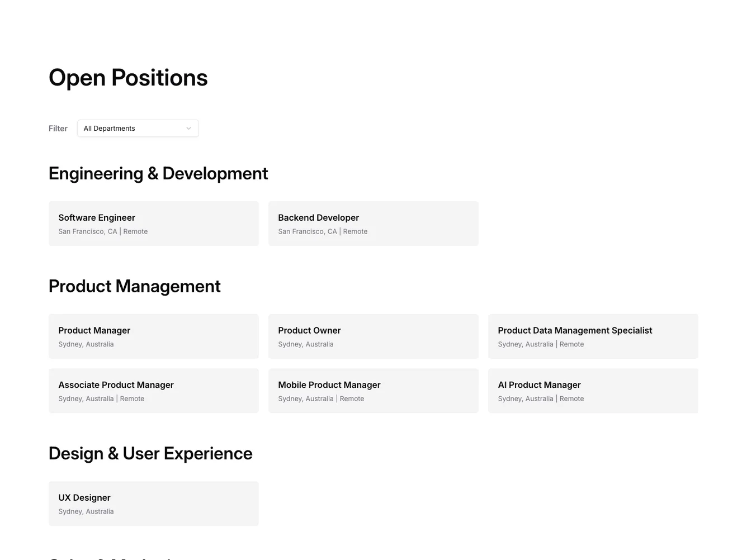Open the Product Owner listing

pos(373,336)
